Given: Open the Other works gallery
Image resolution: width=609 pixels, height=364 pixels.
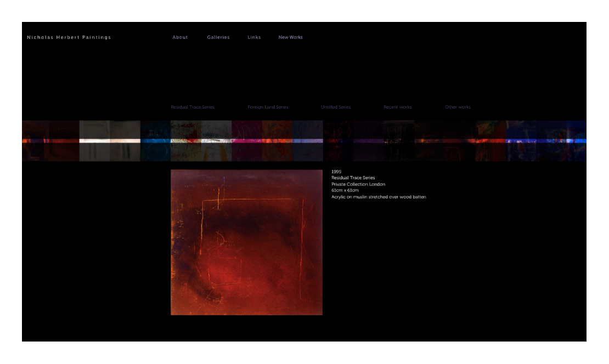Looking at the screenshot, I should click(x=458, y=107).
